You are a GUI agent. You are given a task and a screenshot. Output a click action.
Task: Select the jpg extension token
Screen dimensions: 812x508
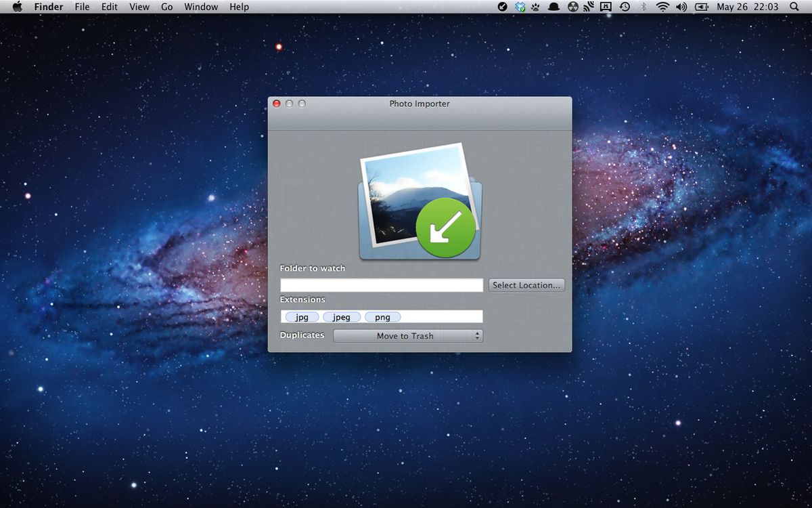(302, 317)
